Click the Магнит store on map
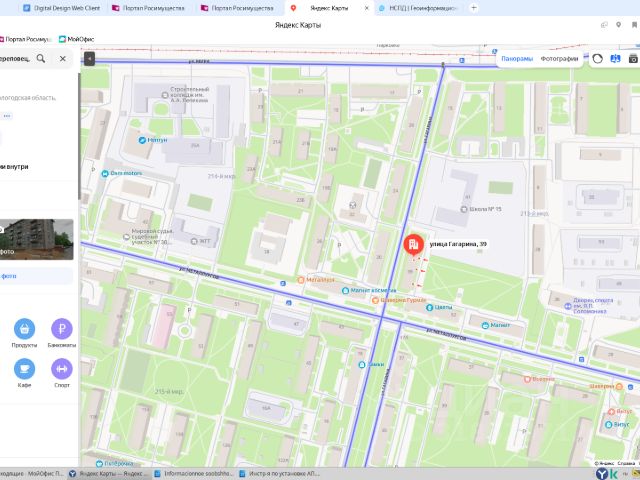Screen dimensions: 640x480 pos(496,325)
